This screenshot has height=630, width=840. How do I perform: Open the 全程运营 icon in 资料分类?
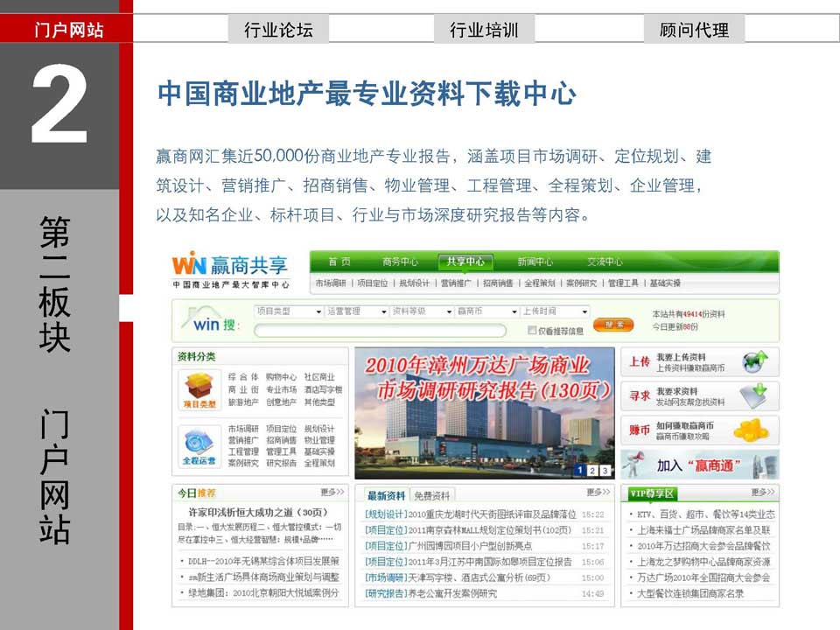[199, 446]
